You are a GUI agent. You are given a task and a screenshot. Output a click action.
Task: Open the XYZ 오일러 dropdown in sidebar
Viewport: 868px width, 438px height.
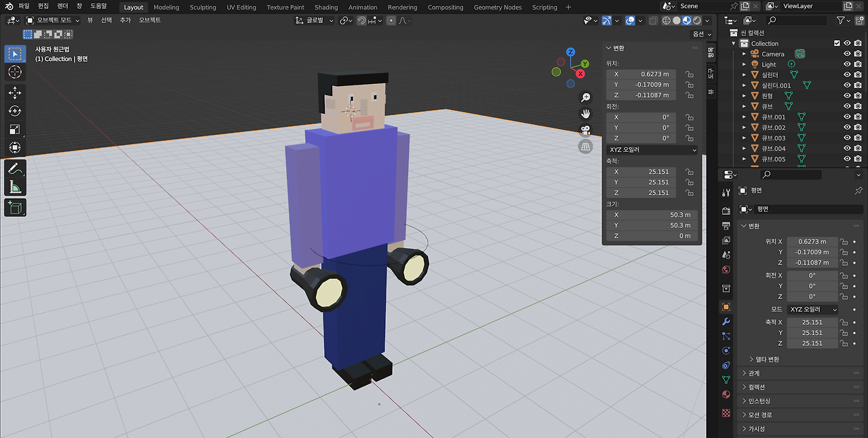point(652,150)
